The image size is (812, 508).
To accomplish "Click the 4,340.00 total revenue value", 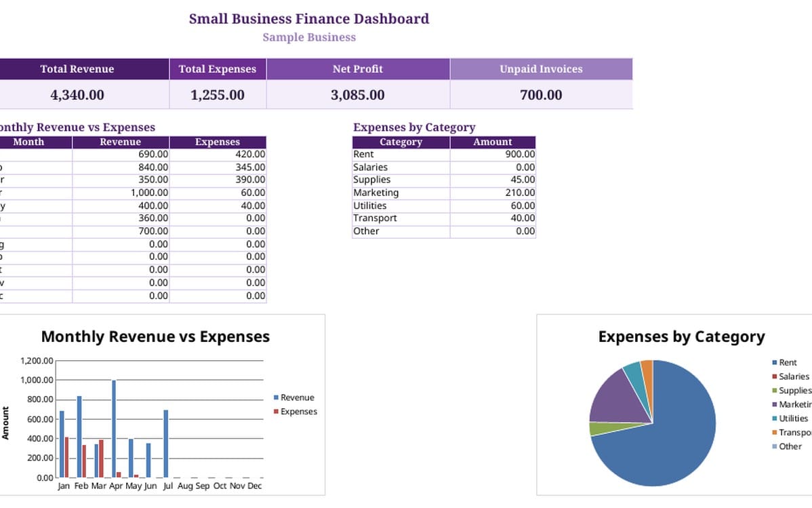I will point(77,95).
